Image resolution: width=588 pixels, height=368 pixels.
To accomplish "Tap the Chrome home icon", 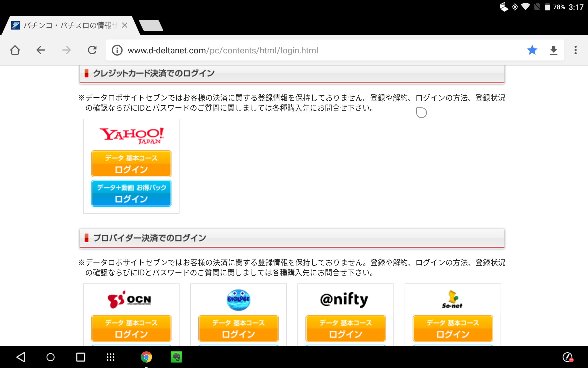I will [15, 50].
